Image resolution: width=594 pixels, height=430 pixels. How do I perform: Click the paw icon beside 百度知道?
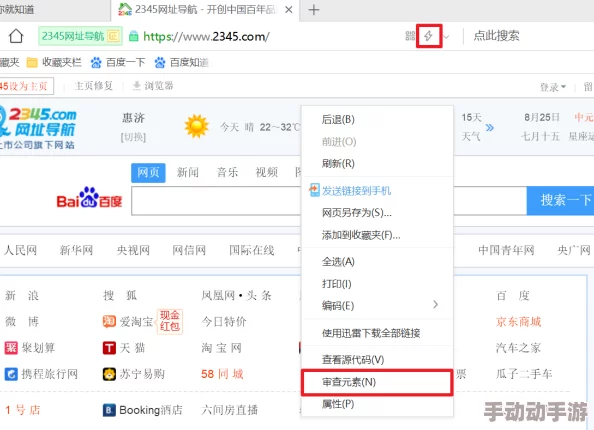[x=160, y=62]
